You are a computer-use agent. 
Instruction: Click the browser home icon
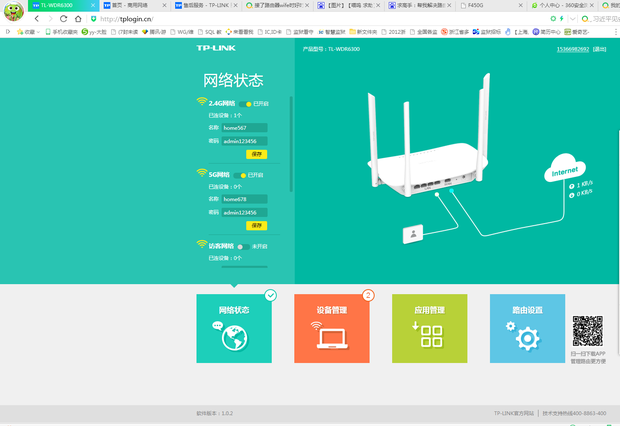point(78,19)
